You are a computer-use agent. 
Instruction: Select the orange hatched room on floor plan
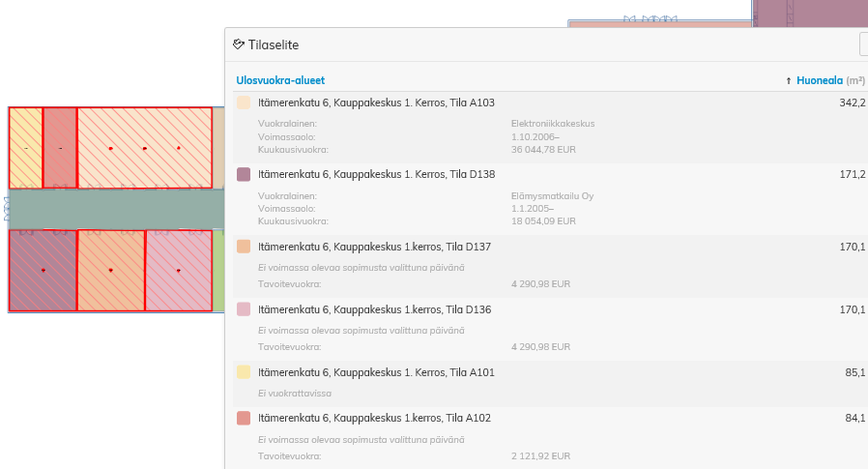click(x=110, y=271)
